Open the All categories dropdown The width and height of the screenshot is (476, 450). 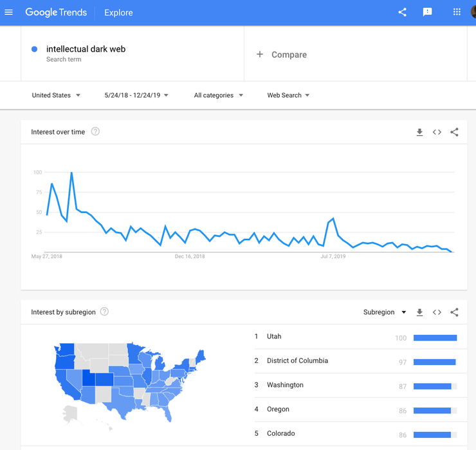219,95
